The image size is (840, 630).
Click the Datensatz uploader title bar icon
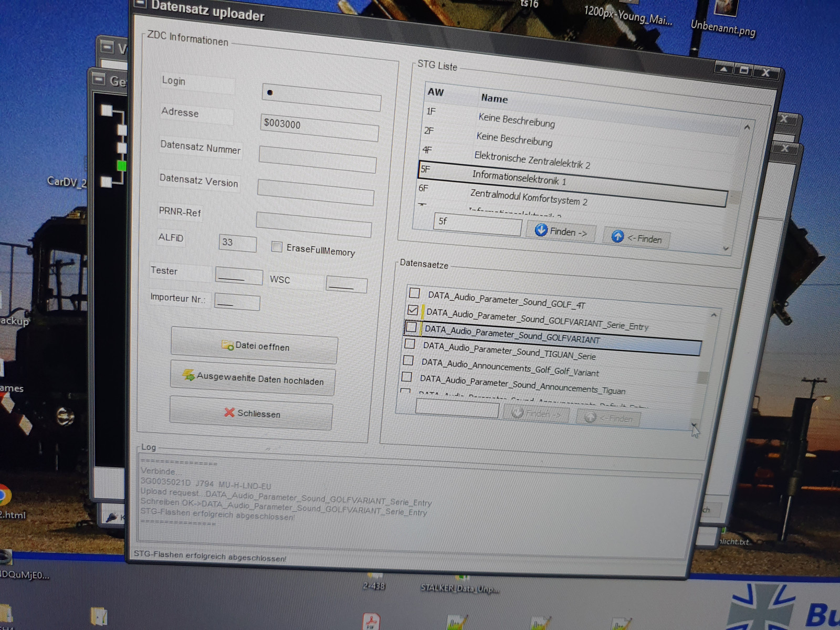pyautogui.click(x=140, y=3)
